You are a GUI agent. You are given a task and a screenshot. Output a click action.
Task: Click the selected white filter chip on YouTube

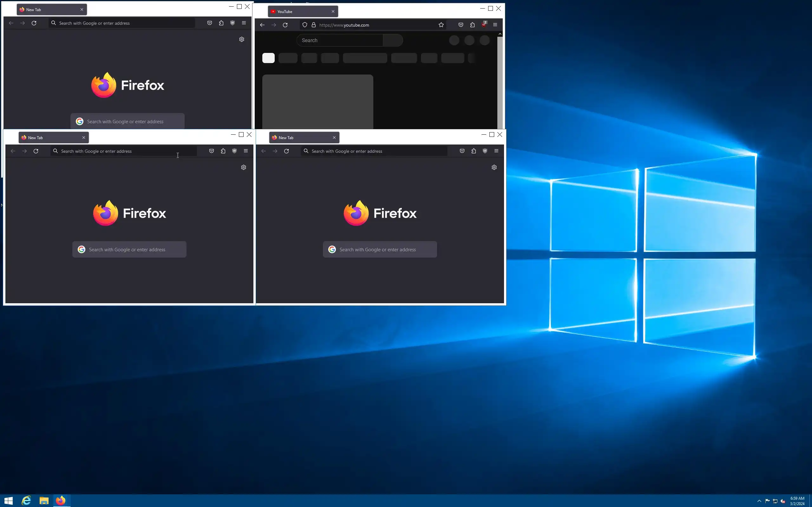pyautogui.click(x=268, y=58)
